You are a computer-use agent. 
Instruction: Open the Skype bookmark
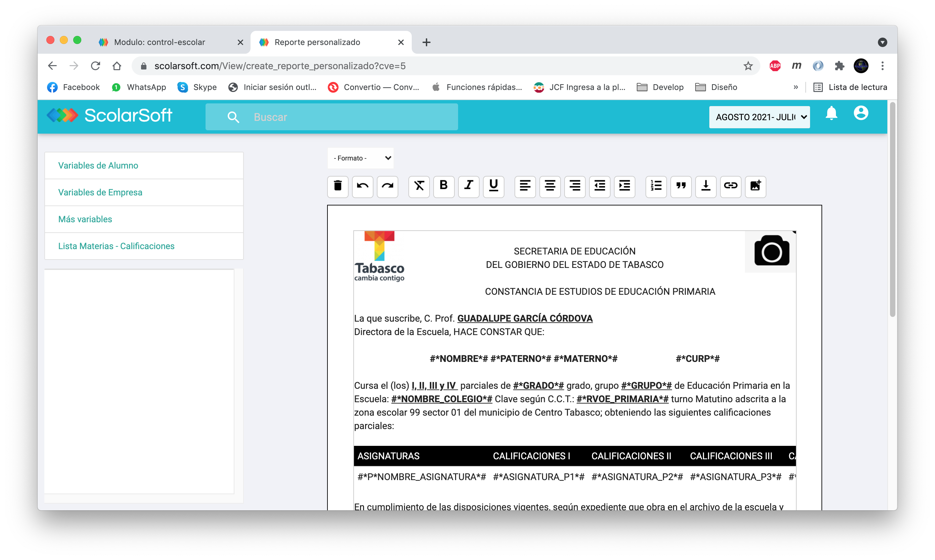(197, 87)
